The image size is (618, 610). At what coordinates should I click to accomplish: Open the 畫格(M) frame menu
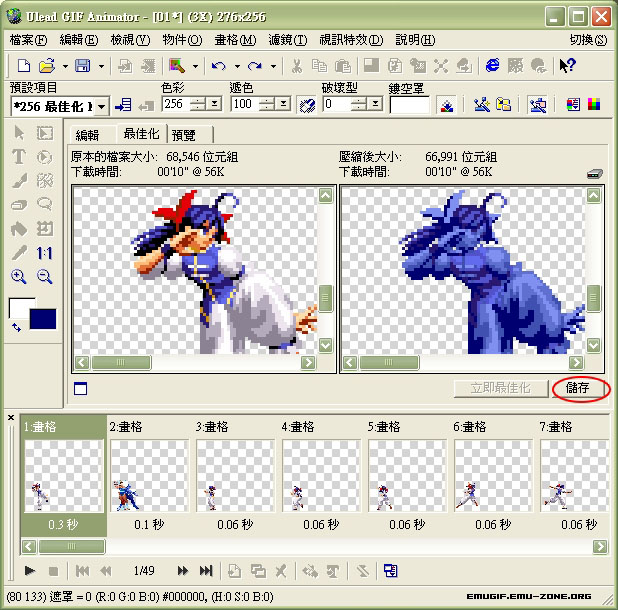click(235, 40)
